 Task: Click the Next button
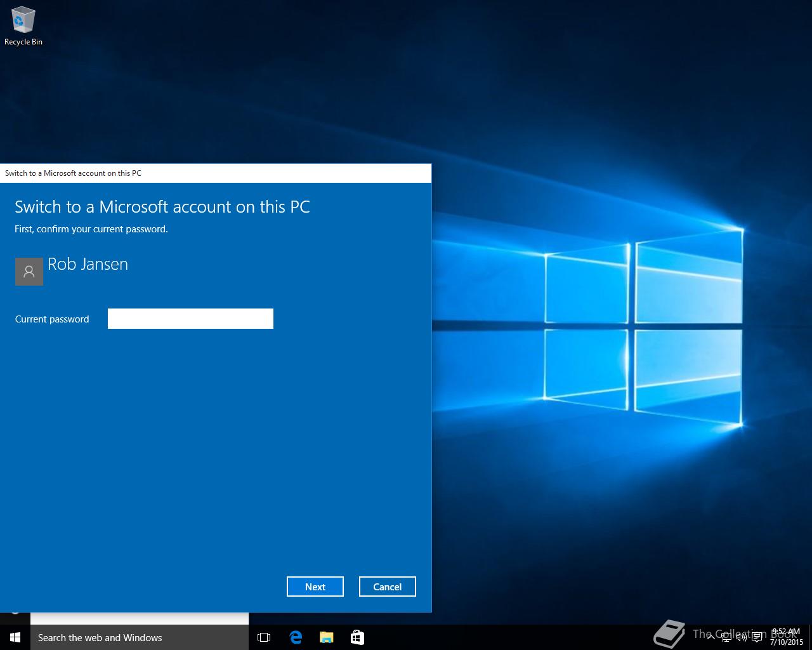(x=315, y=587)
